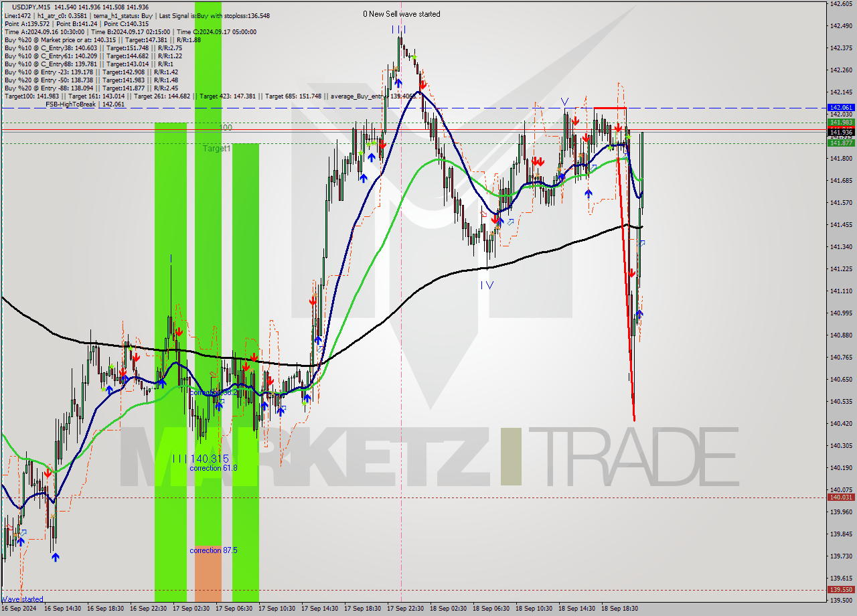Select the red 139.550 price tag
Image resolution: width=857 pixels, height=616 pixels.
[x=841, y=589]
